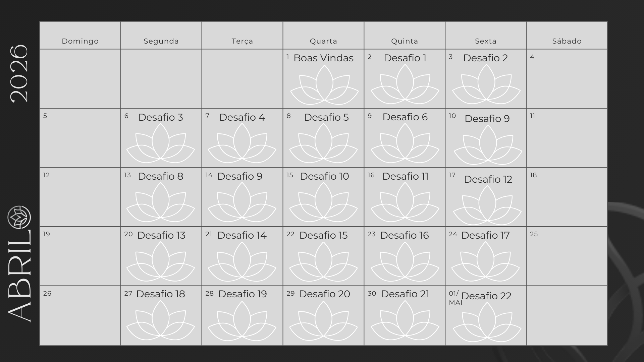Click the Sábado column header
The image size is (644, 362).
567,41
